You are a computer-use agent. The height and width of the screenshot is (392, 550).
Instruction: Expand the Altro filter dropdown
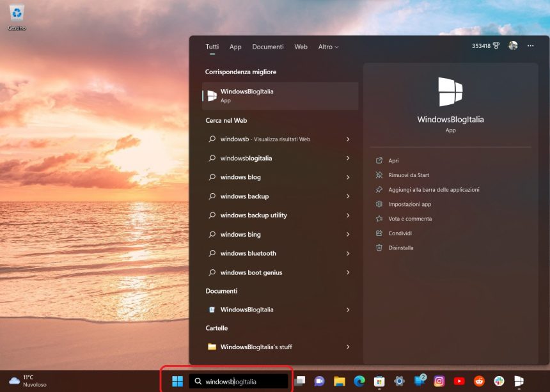[x=328, y=47]
